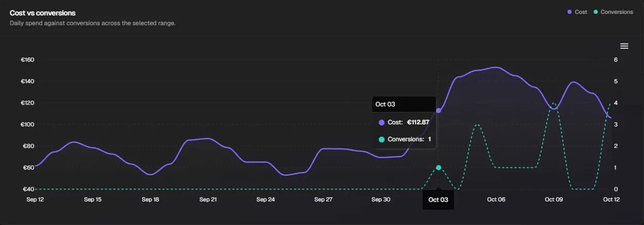Screen dimensions: 644x225
Task: Click the Sep 27 x-axis label
Action: point(323,199)
